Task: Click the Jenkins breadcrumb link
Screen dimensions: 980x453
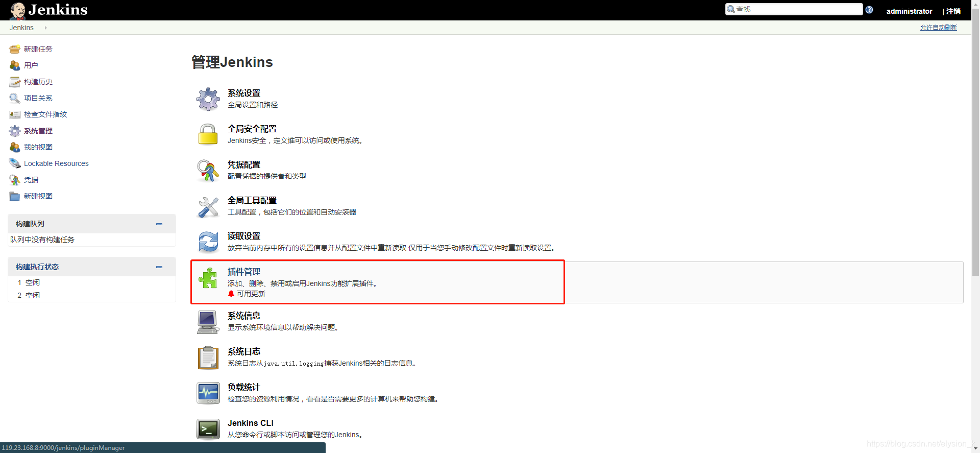Action: 21,28
